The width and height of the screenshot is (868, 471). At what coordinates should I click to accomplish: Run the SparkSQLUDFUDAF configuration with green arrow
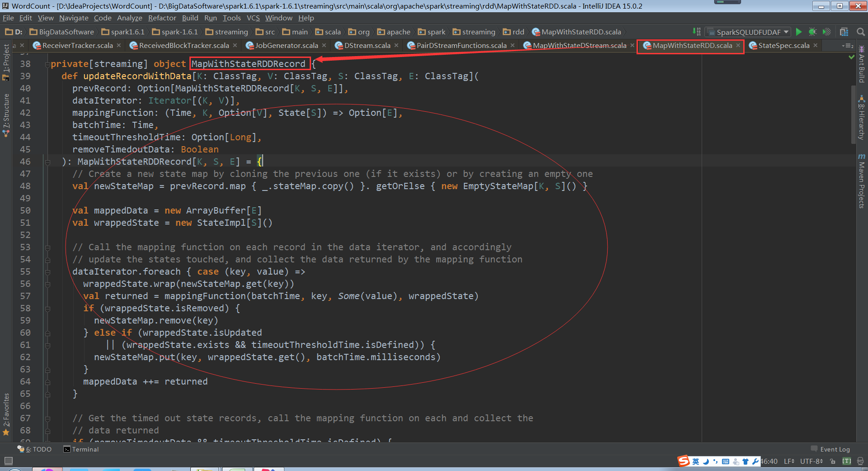(799, 32)
